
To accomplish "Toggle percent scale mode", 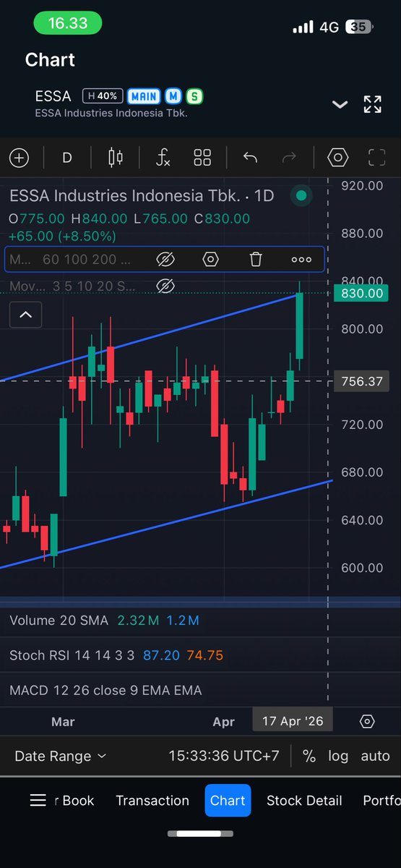I will [309, 756].
